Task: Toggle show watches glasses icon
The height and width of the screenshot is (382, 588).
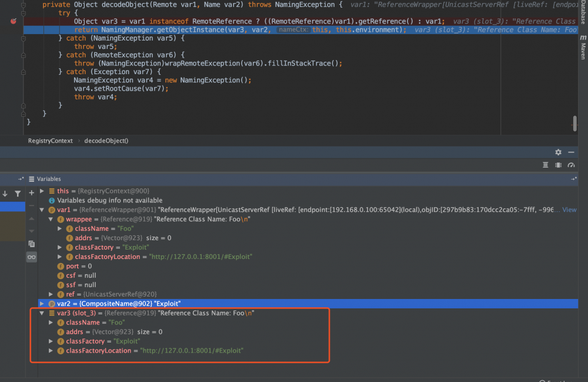Action: (32, 257)
